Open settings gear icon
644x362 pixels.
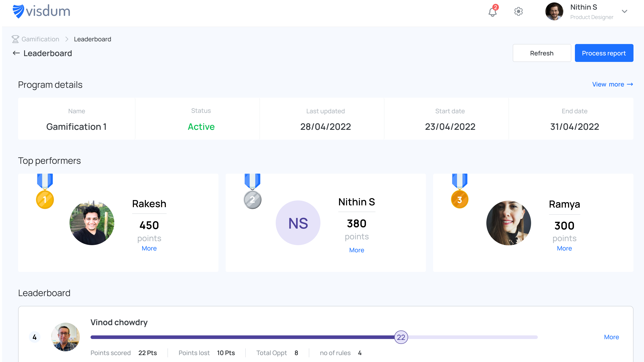pos(518,11)
